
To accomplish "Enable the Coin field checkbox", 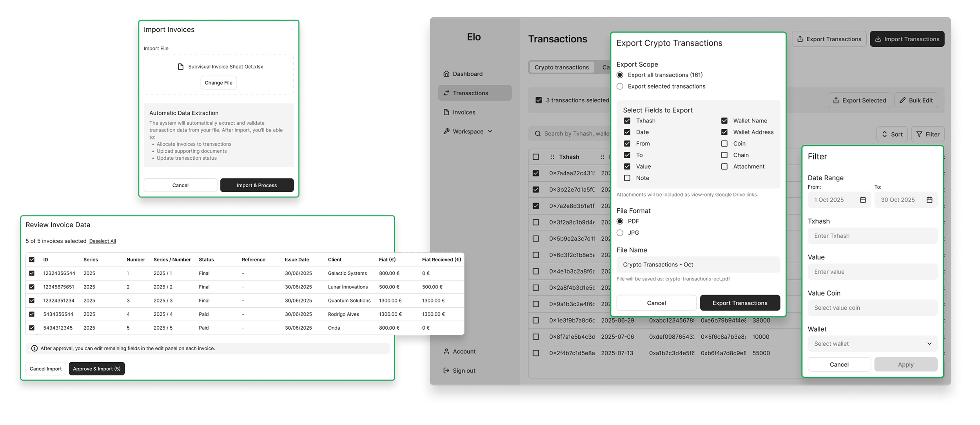I will (x=724, y=144).
